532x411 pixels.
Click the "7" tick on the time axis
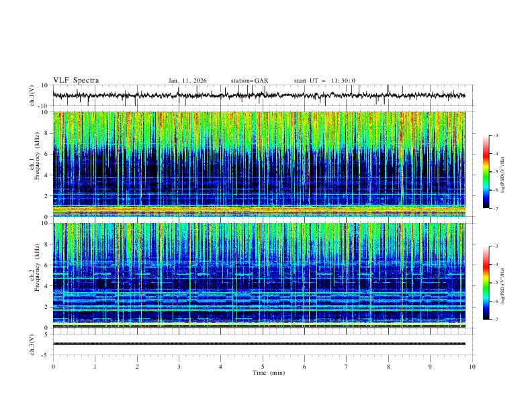[347, 367]
